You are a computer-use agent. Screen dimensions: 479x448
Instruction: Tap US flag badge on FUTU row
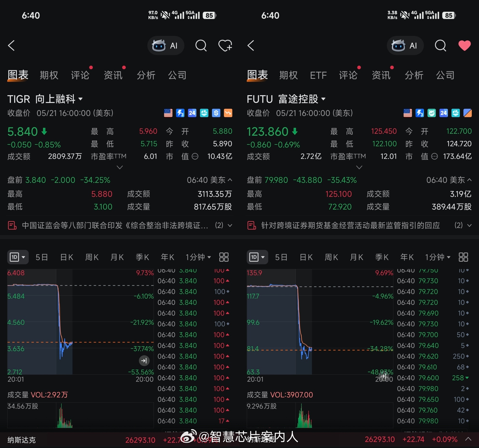[408, 113]
